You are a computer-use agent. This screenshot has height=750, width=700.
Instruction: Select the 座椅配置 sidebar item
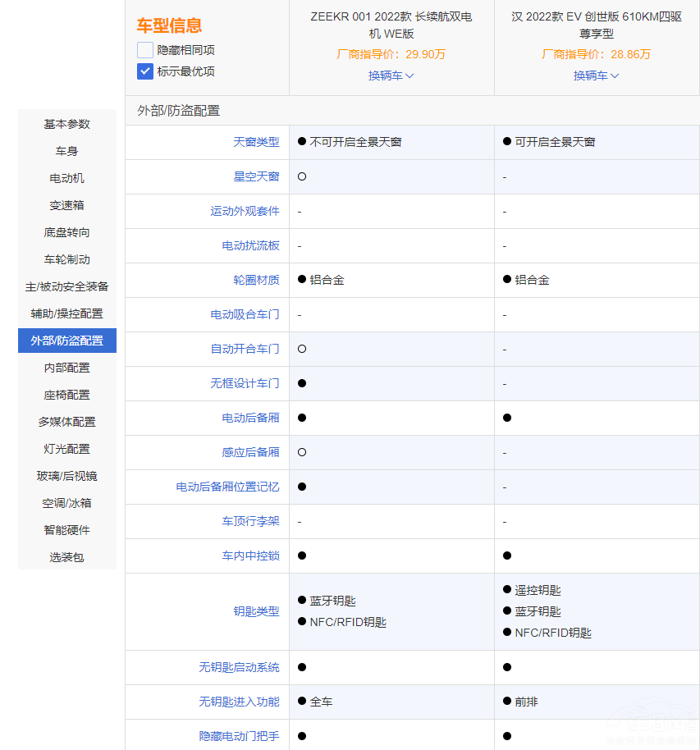tap(66, 395)
